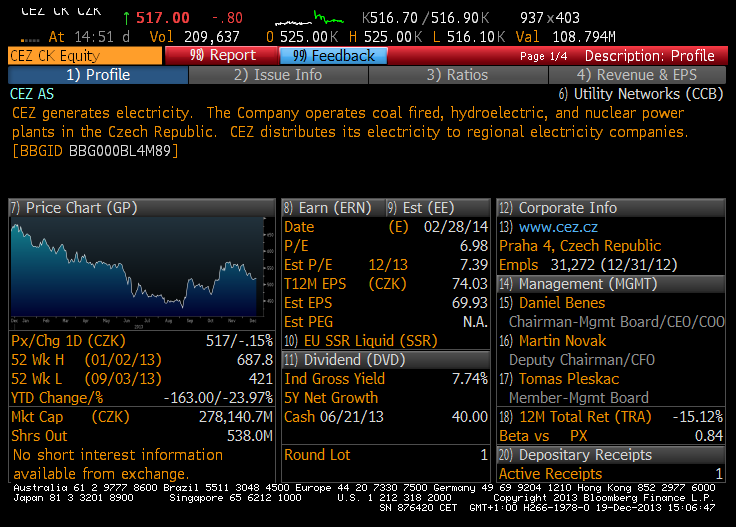Click the Praha 4, Czech Republic address
This screenshot has height=527, width=736.
pyautogui.click(x=580, y=246)
